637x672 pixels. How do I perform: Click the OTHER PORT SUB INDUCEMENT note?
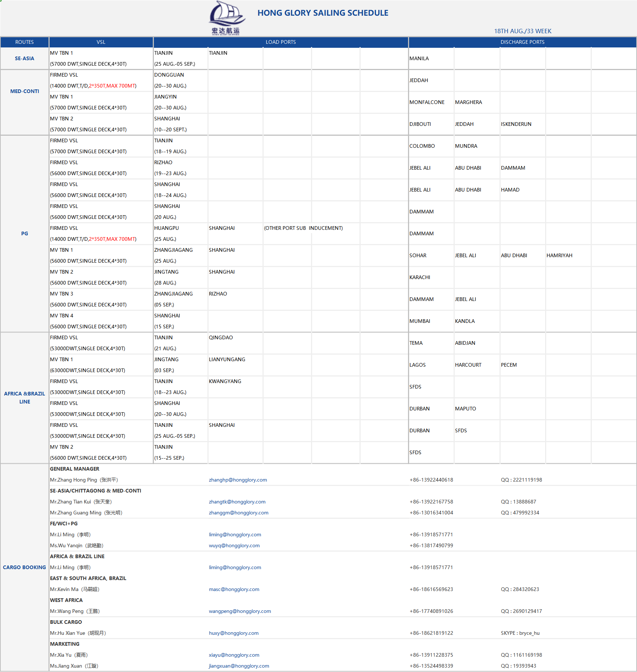(303, 228)
